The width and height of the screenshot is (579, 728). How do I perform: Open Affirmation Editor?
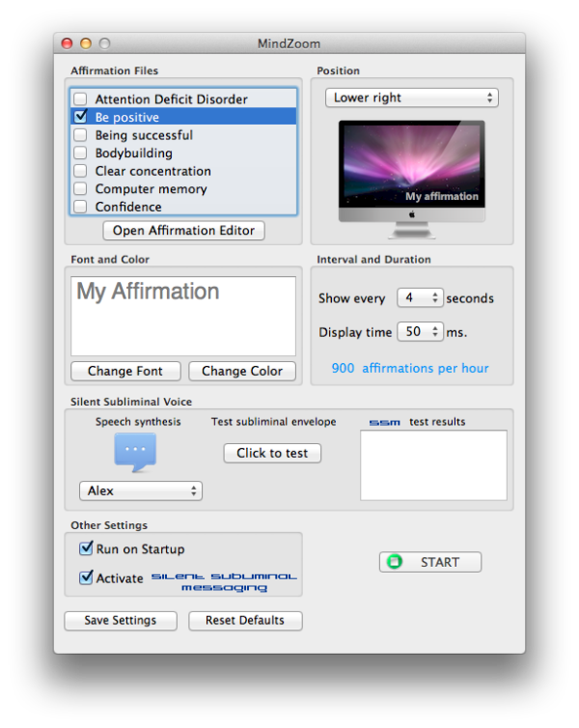click(x=183, y=231)
